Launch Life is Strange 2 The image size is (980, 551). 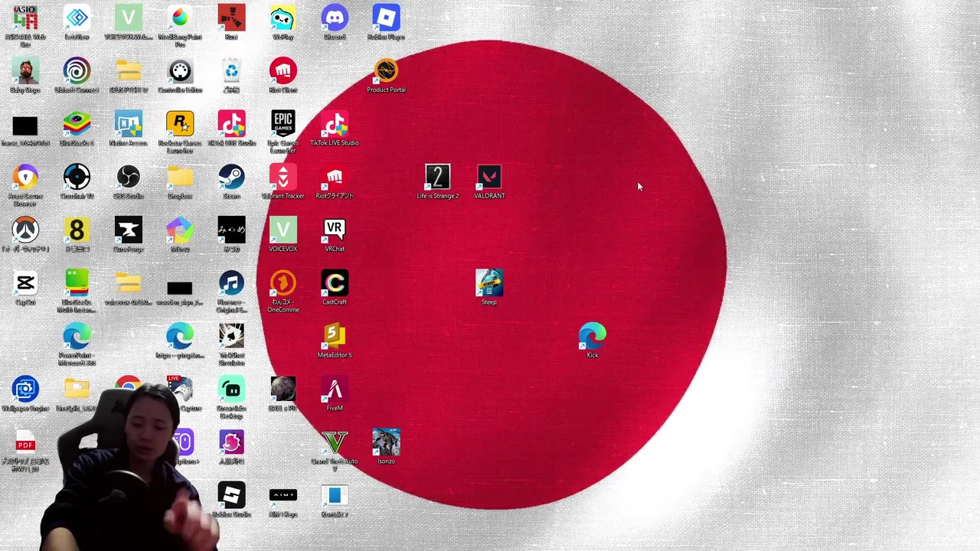[x=437, y=178]
